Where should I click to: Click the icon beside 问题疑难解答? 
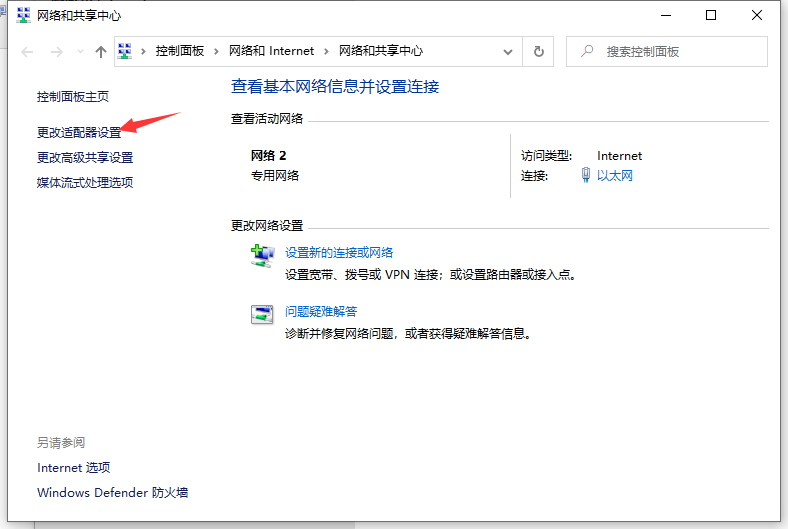(x=262, y=314)
